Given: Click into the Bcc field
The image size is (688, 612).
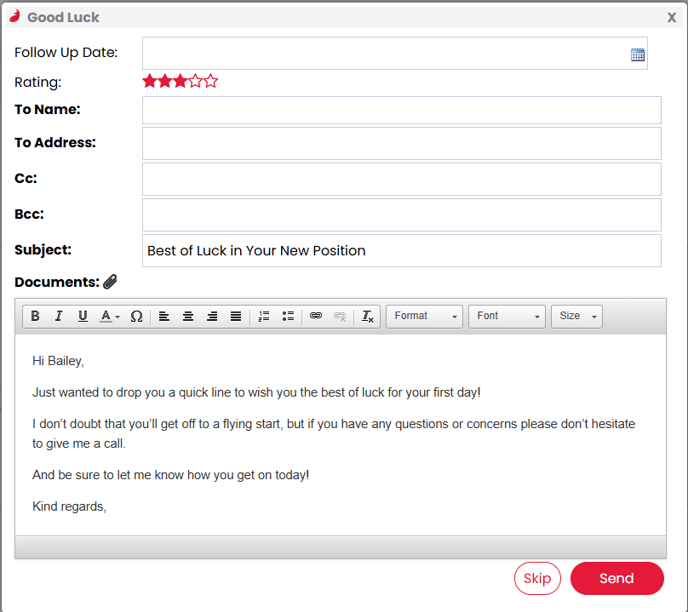Looking at the screenshot, I should [x=401, y=215].
